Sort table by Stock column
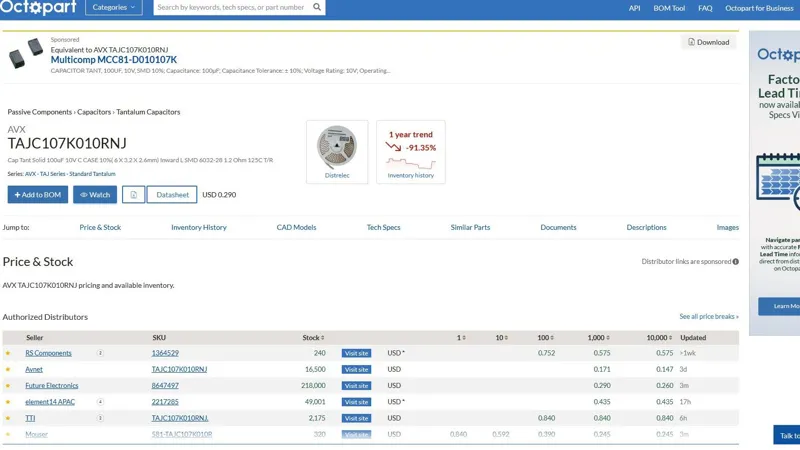This screenshot has width=800, height=450. (x=314, y=337)
